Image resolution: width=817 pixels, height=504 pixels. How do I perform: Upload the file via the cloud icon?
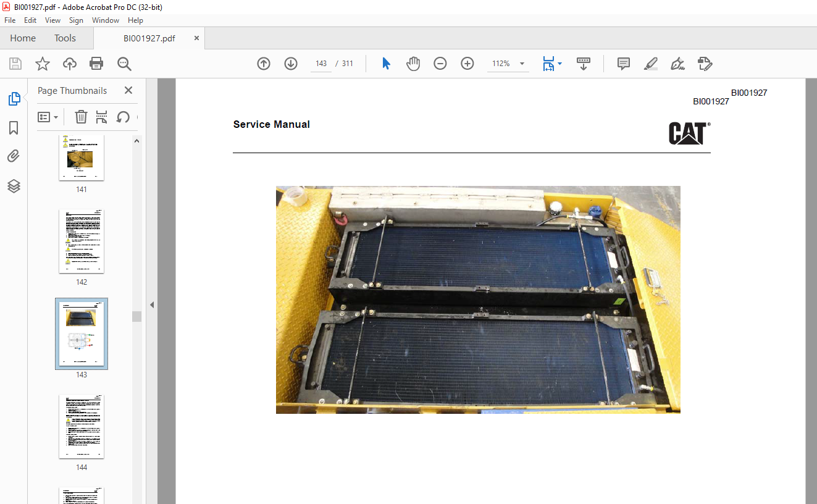click(x=70, y=64)
